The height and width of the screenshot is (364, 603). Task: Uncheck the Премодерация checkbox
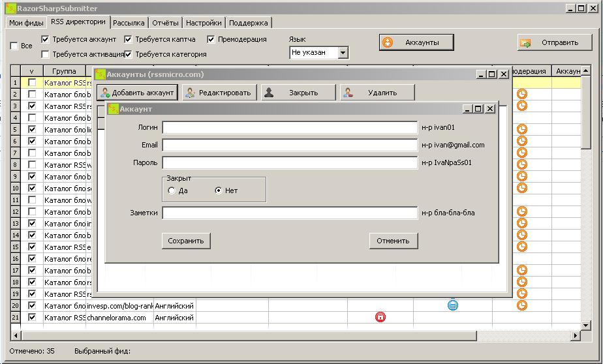[x=211, y=39]
